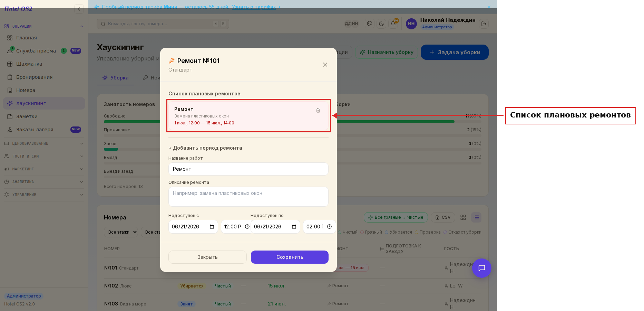Viewport: 644px width, 311px height.
Task: Click the Задача уборки button
Action: [x=455, y=52]
